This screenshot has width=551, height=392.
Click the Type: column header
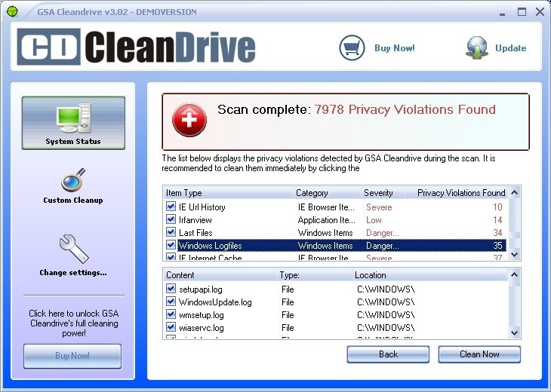tap(315, 275)
